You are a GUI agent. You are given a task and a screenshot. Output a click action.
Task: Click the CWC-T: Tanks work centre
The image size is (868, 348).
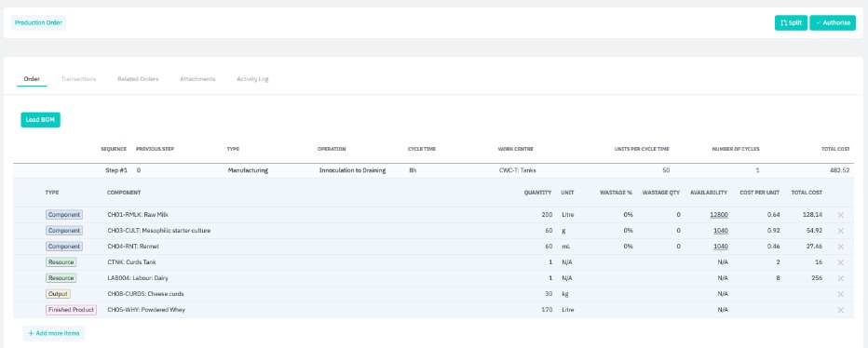(518, 170)
